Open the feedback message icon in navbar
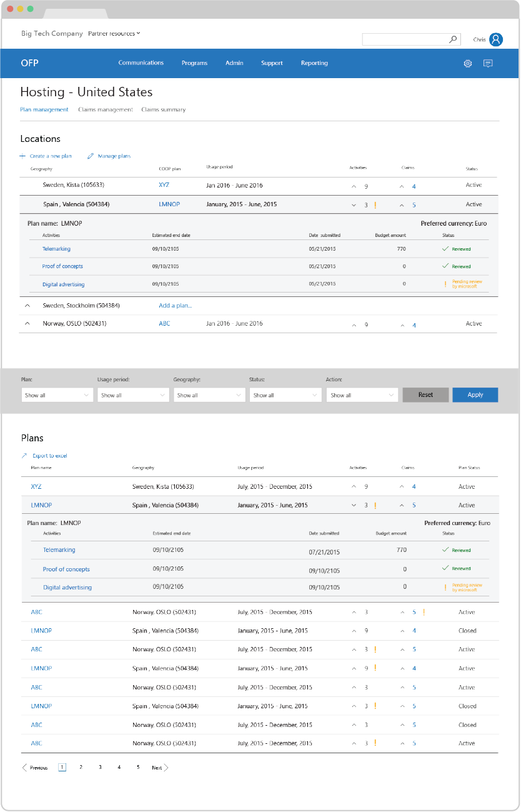The image size is (521, 812). (488, 63)
